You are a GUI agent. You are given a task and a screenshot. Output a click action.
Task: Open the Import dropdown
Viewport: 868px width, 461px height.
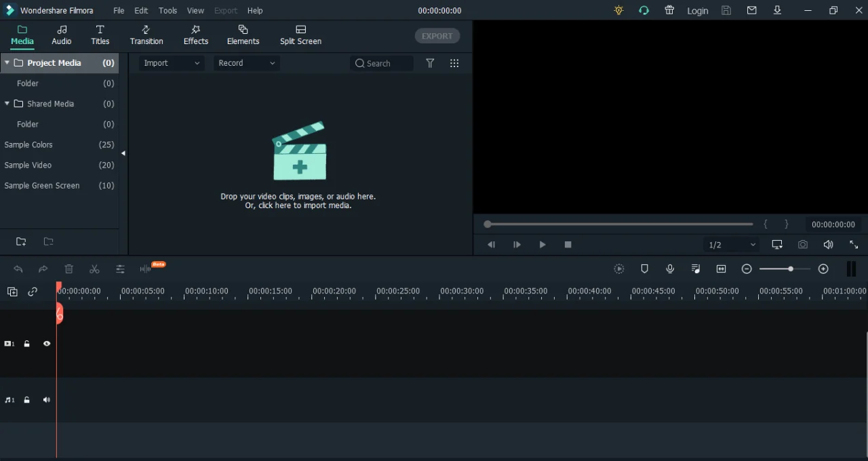172,63
